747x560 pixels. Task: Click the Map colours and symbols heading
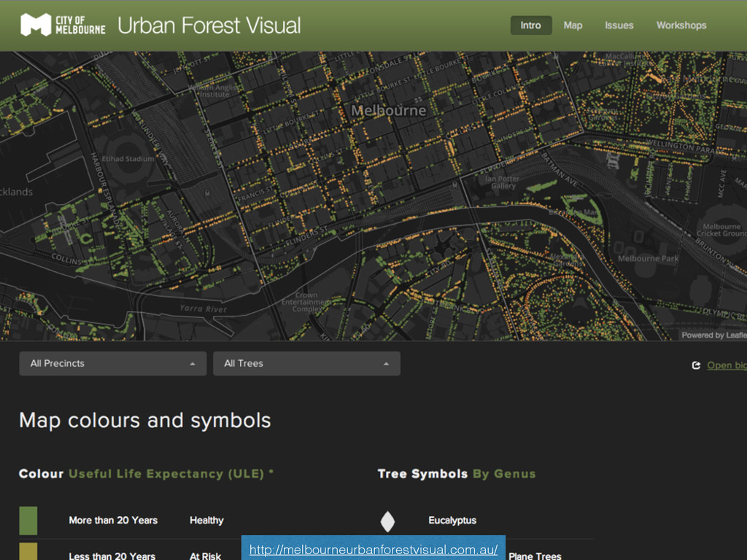tap(145, 421)
